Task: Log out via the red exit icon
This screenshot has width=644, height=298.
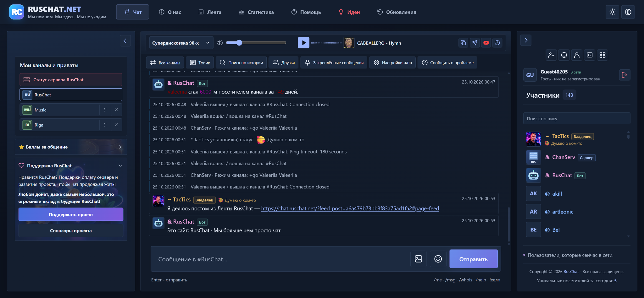Action: coord(625,75)
